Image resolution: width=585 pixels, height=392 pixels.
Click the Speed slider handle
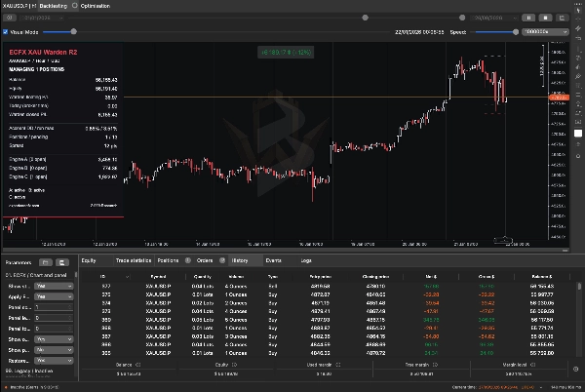(516, 32)
